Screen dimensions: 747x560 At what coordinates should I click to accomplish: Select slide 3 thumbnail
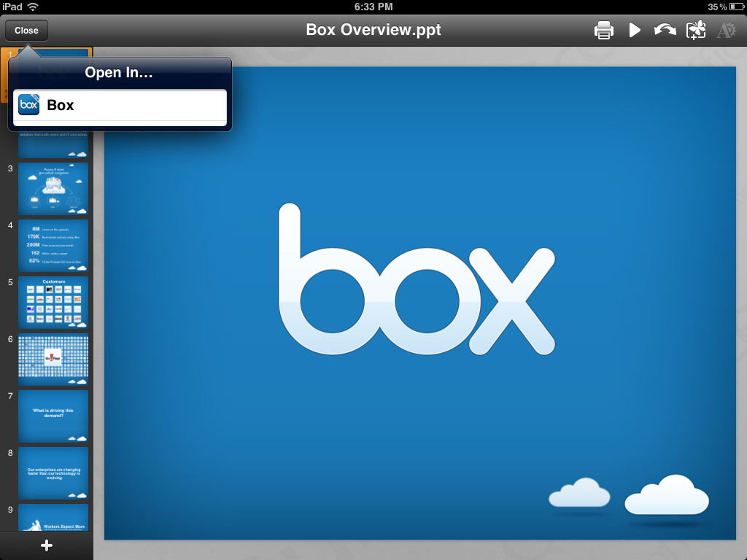[53, 189]
